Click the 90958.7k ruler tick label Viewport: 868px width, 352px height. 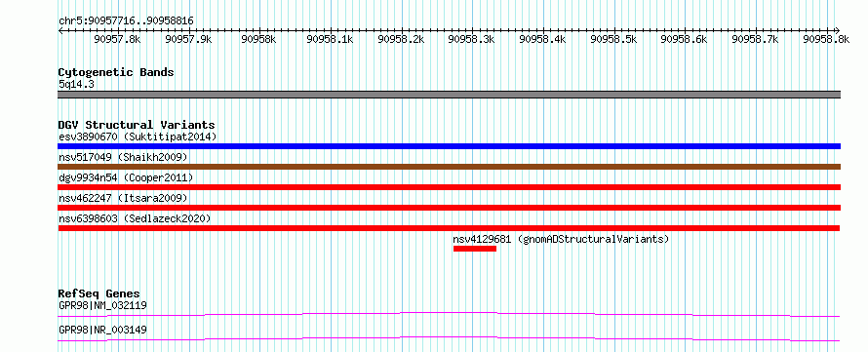pyautogui.click(x=755, y=39)
